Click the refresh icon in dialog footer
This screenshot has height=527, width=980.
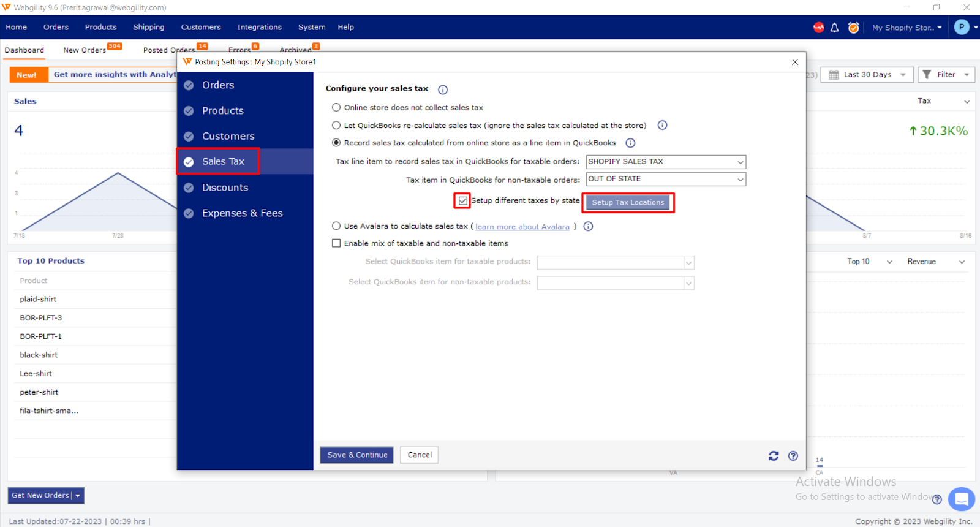(774, 456)
